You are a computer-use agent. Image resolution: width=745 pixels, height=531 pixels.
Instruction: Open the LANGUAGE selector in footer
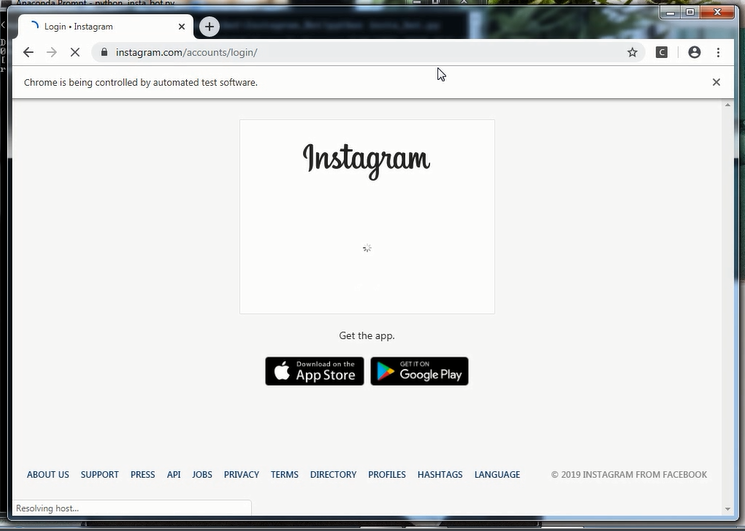click(x=497, y=474)
